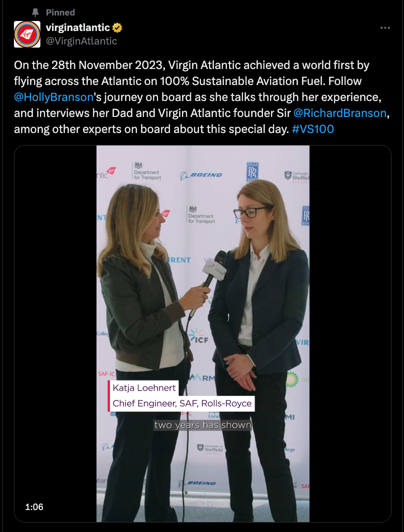404x532 pixels.
Task: Click the ICF logo in the video
Action: (x=198, y=335)
